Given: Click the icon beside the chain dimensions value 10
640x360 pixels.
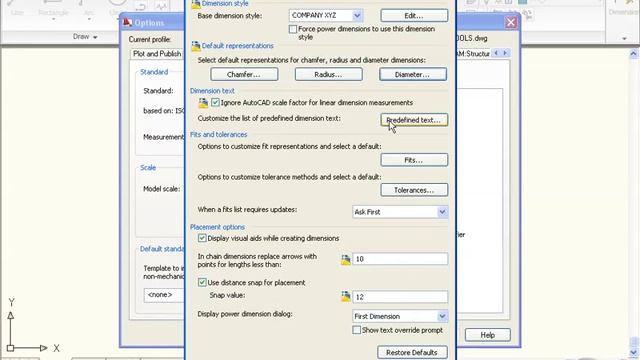Looking at the screenshot, I should point(346,259).
